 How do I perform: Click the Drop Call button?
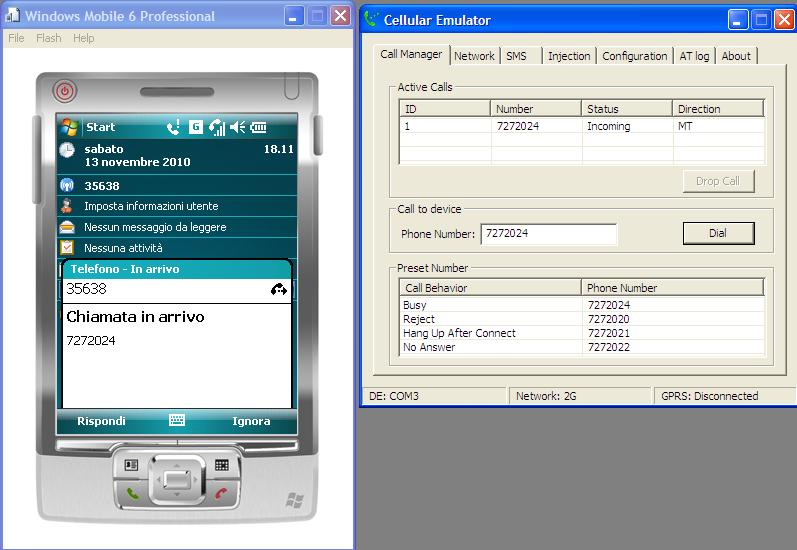coord(718,181)
